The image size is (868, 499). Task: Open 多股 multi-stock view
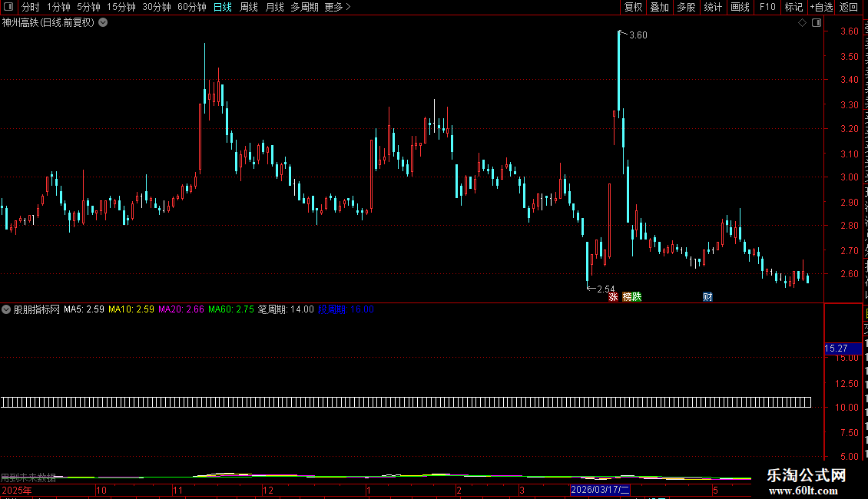(x=687, y=7)
